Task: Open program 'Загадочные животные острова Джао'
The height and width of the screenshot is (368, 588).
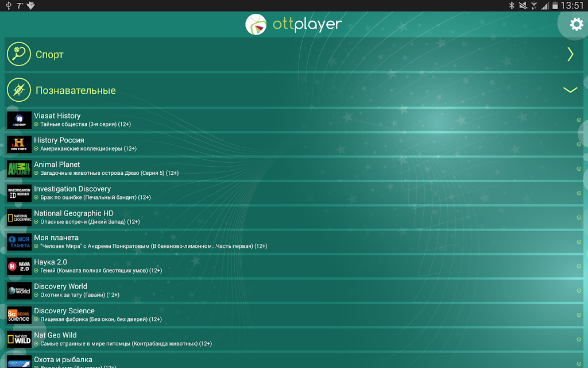Action: point(110,173)
